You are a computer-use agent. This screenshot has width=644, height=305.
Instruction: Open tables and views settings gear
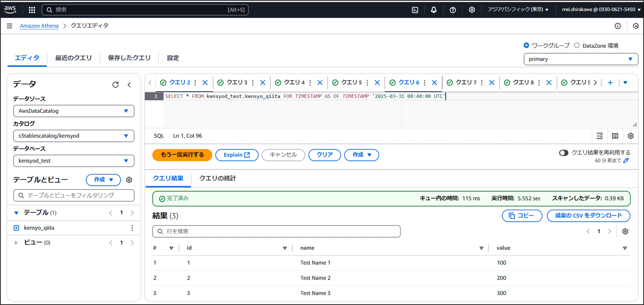(129, 180)
